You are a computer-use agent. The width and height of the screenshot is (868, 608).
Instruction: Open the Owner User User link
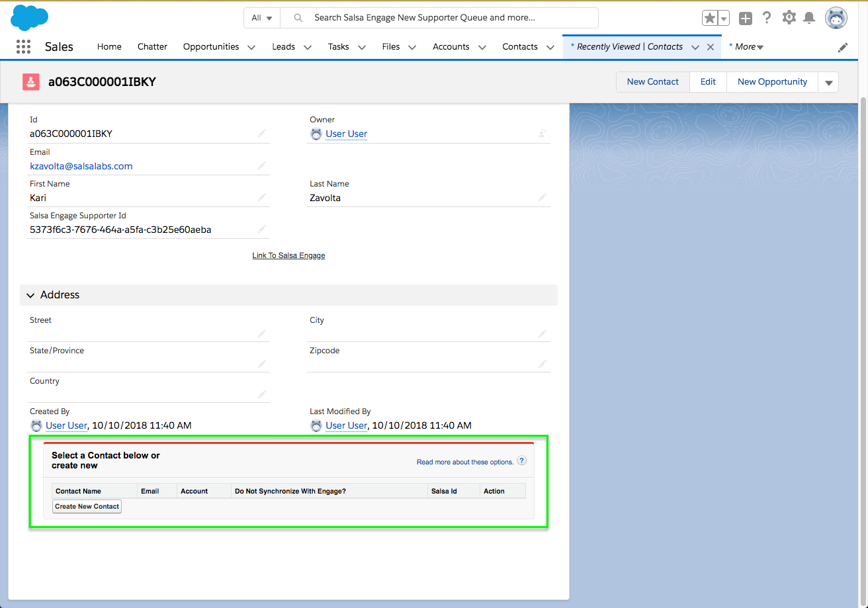[x=347, y=134]
